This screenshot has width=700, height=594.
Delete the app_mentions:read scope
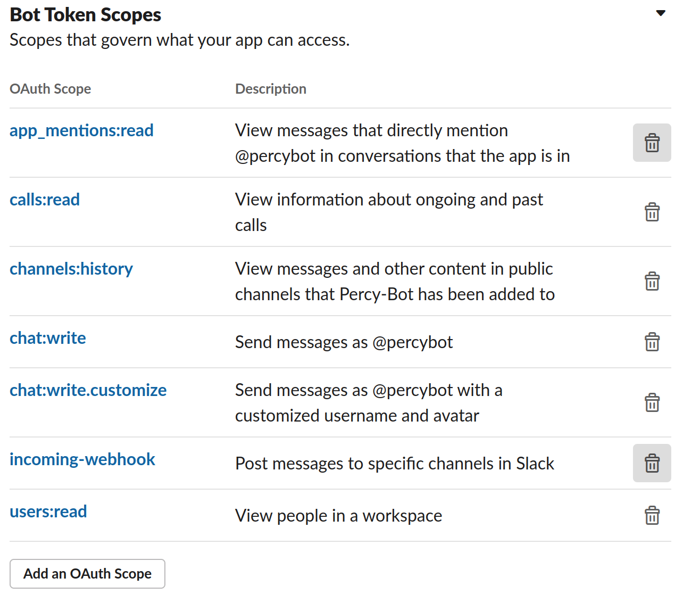pos(652,143)
